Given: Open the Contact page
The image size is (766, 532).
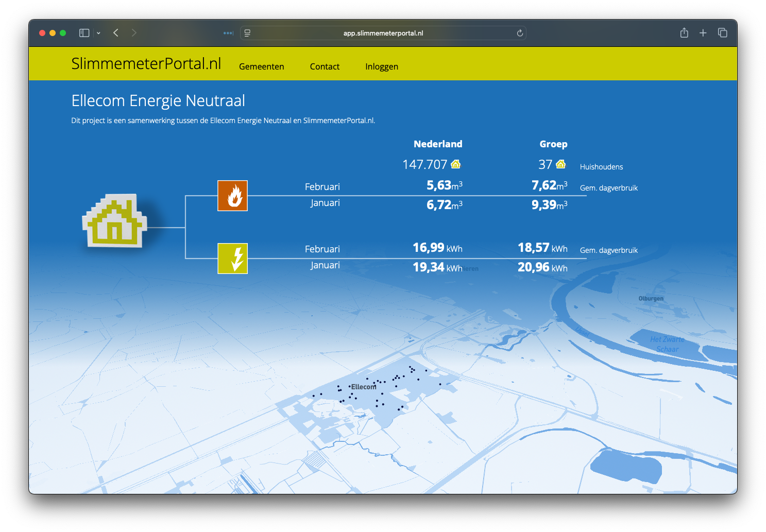Looking at the screenshot, I should click(325, 66).
